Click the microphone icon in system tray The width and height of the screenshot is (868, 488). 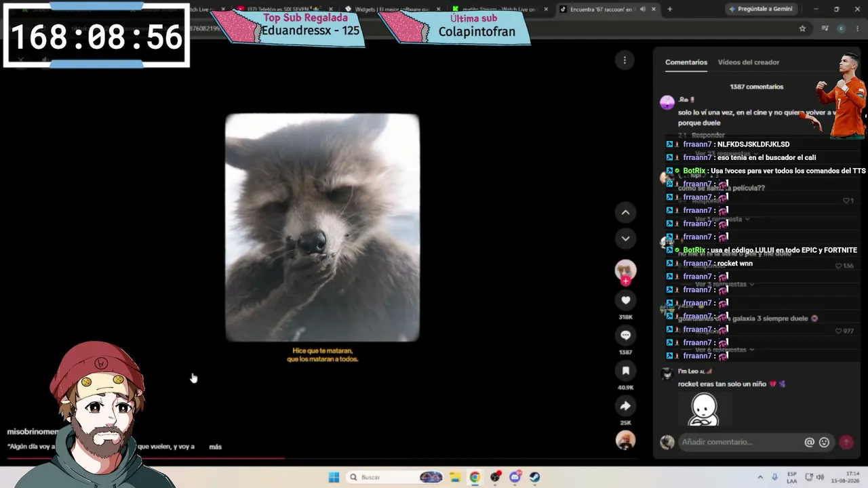[775, 477]
